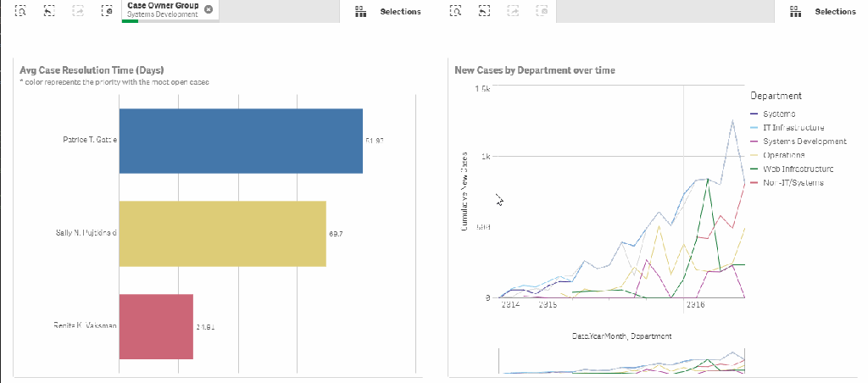Select the red Renita K. Vaksman bar
868x383 pixels.
[x=156, y=326]
